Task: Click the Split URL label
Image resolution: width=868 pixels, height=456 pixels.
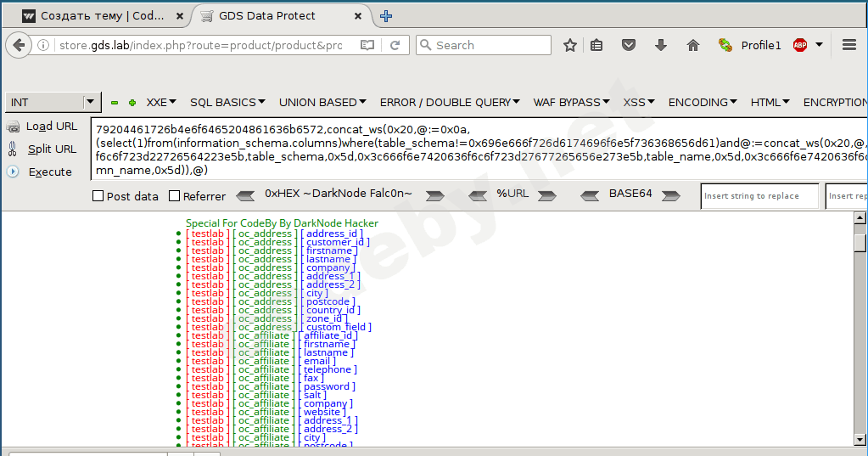Action: click(x=52, y=149)
